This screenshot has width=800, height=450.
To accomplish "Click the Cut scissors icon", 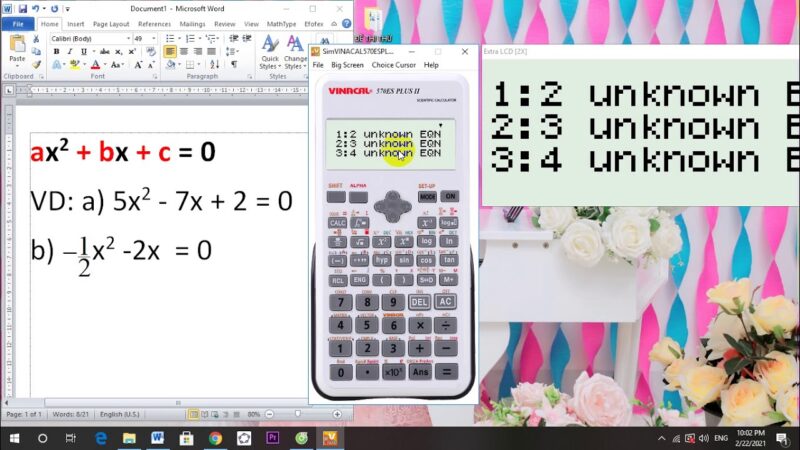I will [37, 39].
